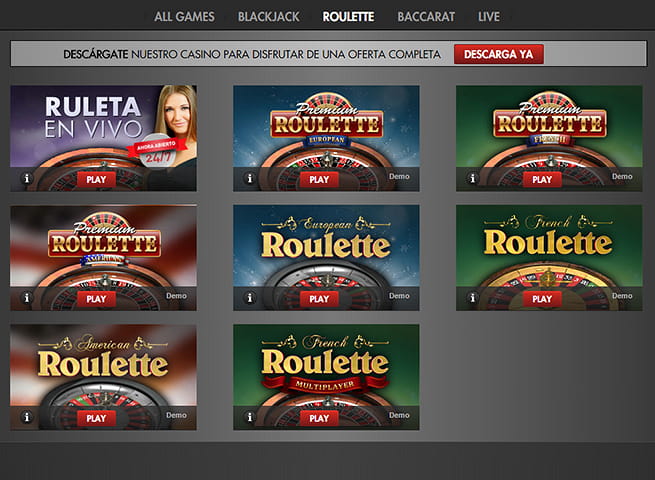Switch to the All Games tab
Screen dimensions: 655x480
point(184,17)
